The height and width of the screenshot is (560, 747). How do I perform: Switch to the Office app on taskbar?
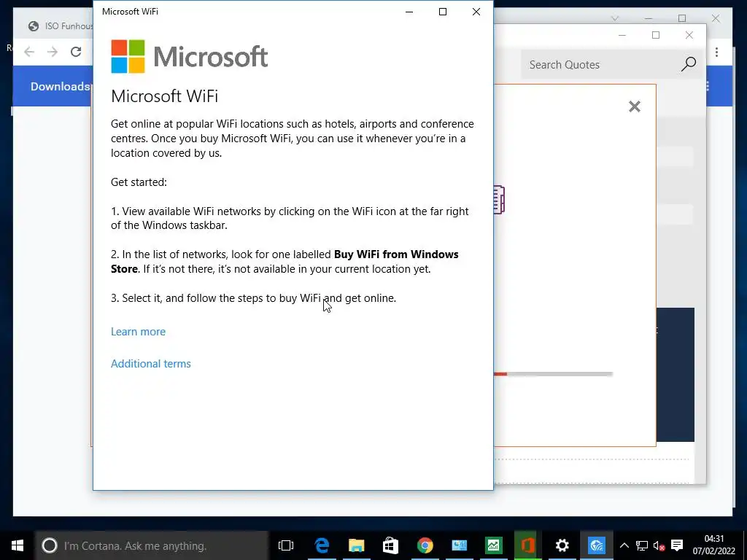pos(528,545)
